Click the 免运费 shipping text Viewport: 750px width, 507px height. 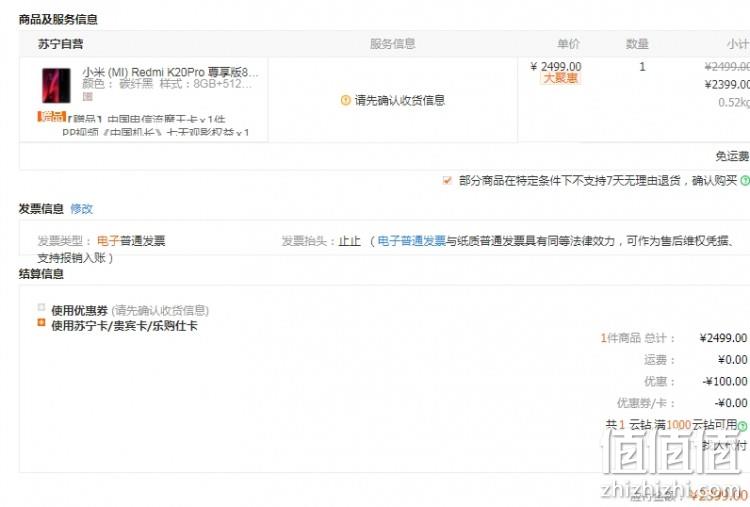tap(732, 156)
